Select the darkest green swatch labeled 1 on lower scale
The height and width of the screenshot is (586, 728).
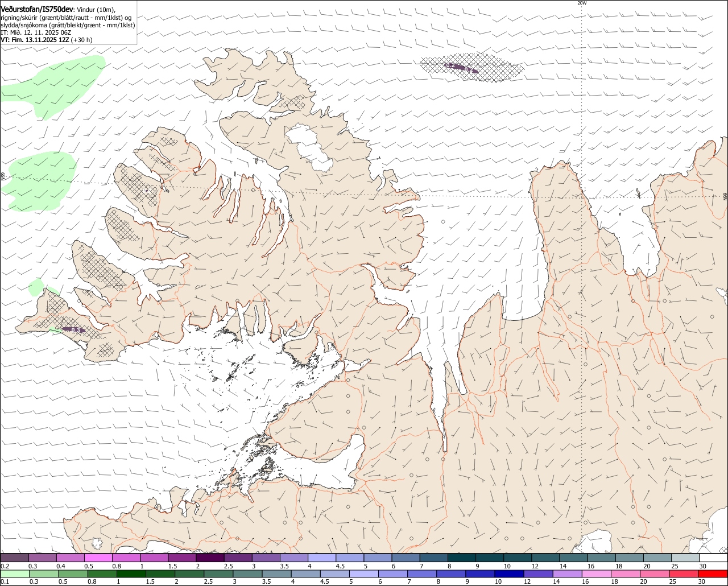coord(131,573)
